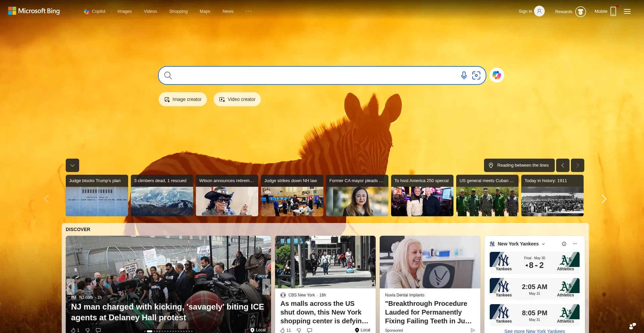Select the News tab
Screen dimensions: 644x333
pos(228,11)
